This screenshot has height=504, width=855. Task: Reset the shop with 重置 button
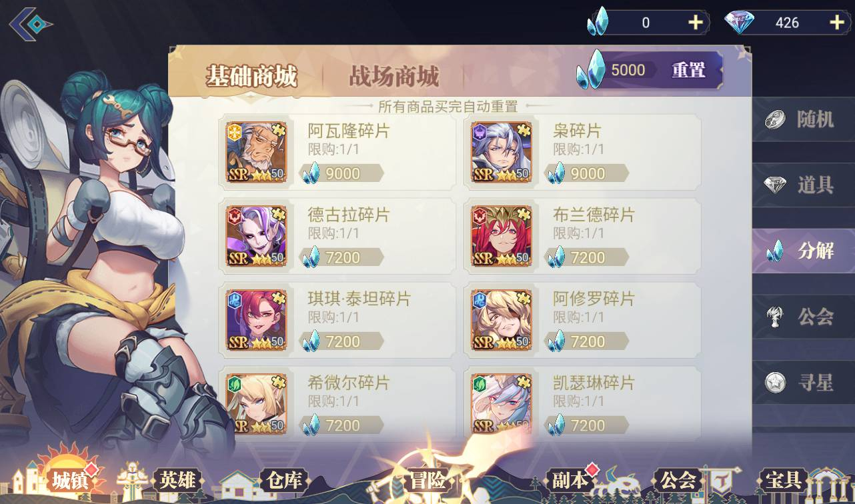[x=688, y=70]
